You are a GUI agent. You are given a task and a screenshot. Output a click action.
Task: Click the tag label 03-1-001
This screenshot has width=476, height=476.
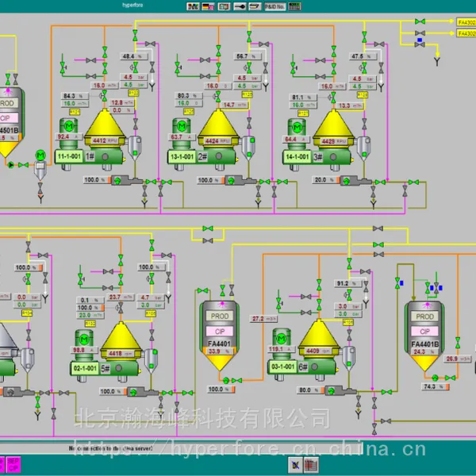(x=282, y=367)
